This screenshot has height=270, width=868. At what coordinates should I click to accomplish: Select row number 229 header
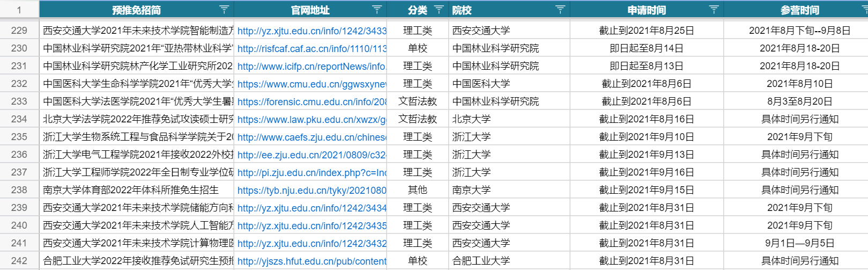pos(19,31)
